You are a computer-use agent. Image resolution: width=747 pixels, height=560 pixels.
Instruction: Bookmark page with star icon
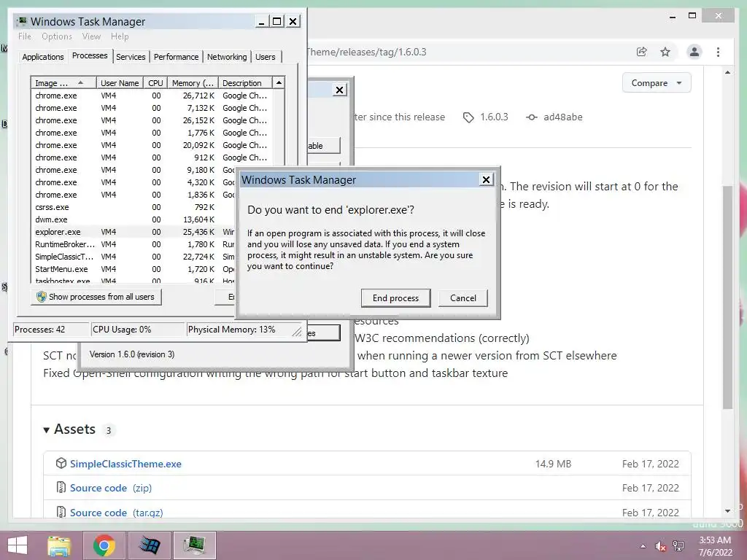[x=665, y=52]
